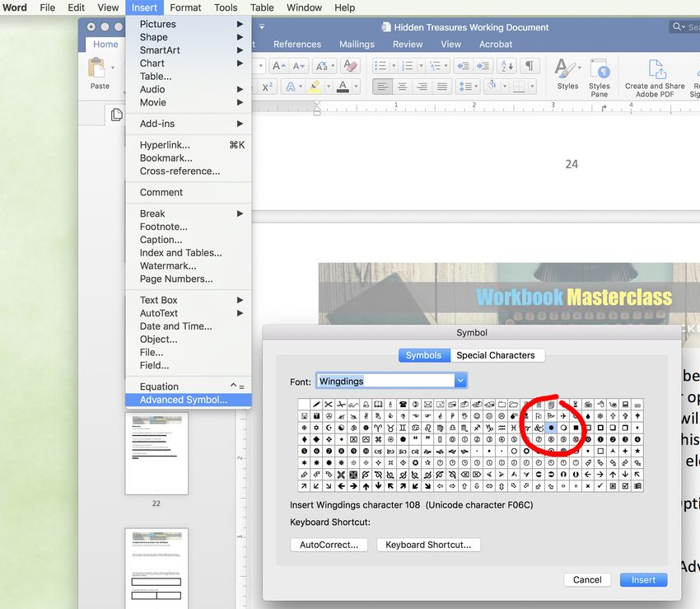Open the Wingdings font dropdown
Image resolution: width=700 pixels, height=609 pixels.
[x=460, y=381]
